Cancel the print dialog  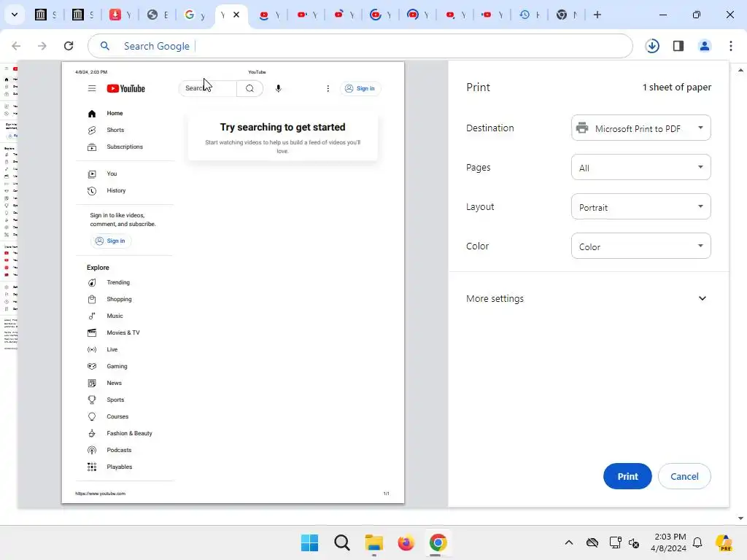684,476
